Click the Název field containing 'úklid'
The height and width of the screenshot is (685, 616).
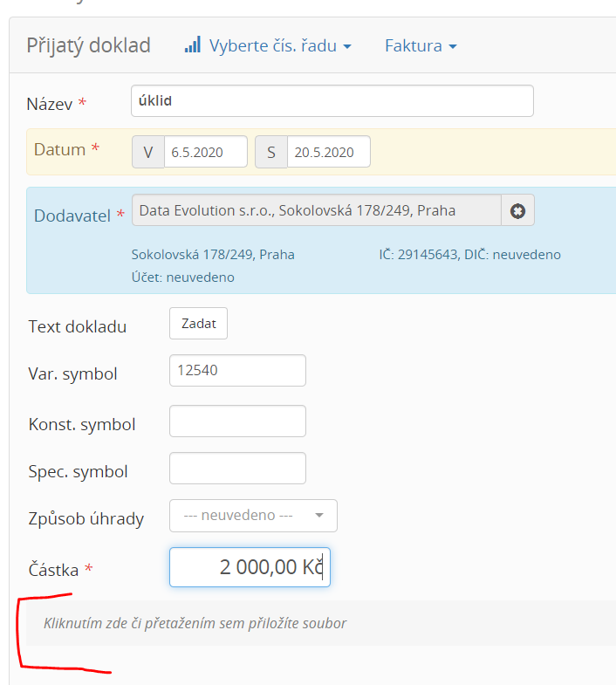[x=332, y=101]
